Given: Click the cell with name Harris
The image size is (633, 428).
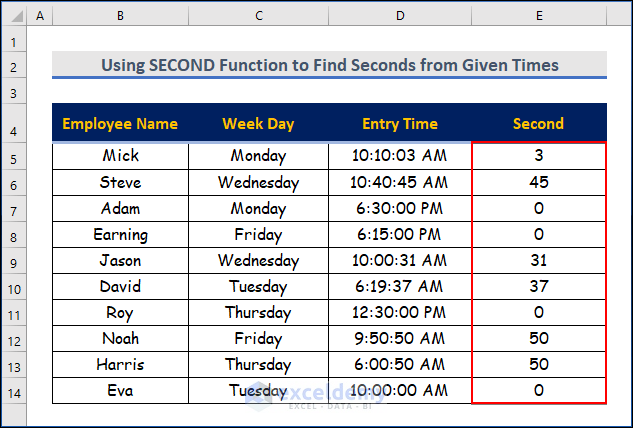Looking at the screenshot, I should [x=120, y=364].
